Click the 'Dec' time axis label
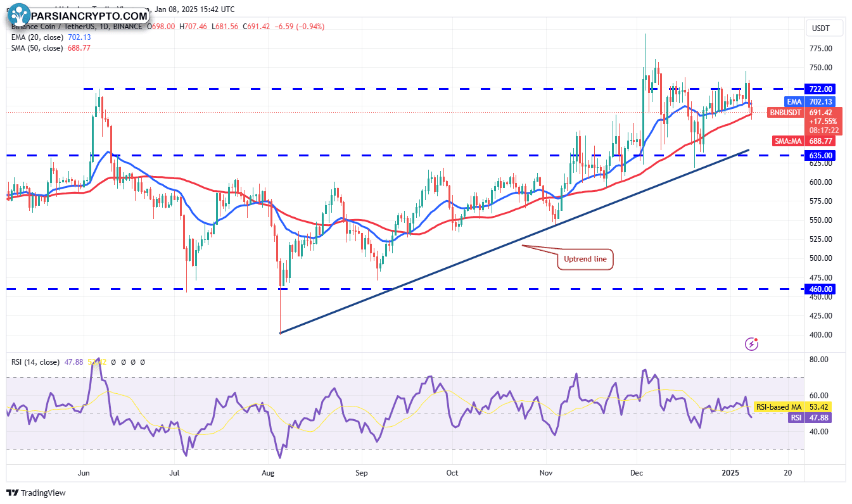The height and width of the screenshot is (504, 852). [635, 472]
